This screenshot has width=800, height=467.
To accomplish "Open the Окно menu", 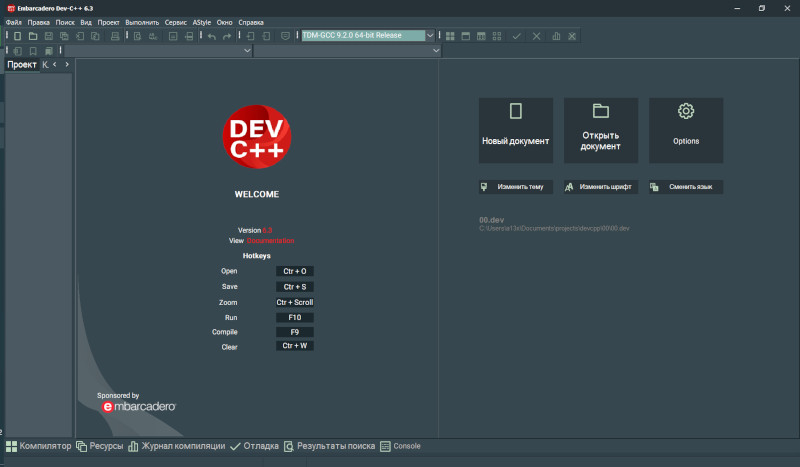I will click(x=224, y=22).
